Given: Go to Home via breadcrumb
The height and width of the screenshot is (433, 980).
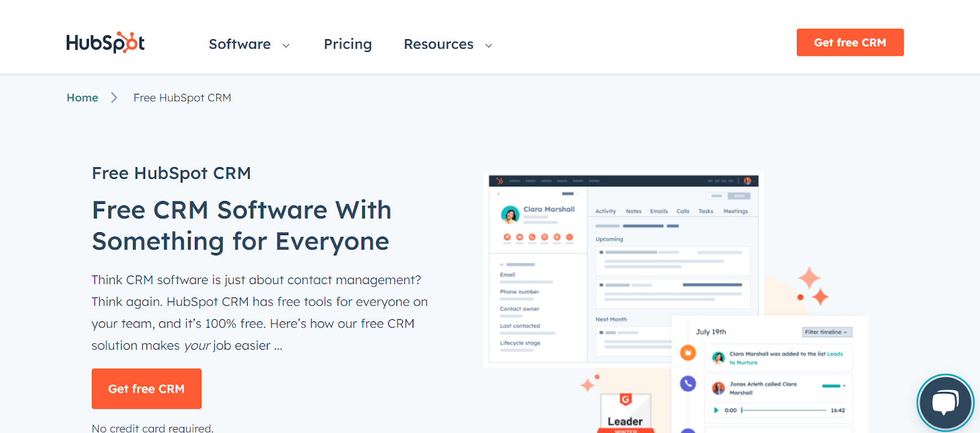Looking at the screenshot, I should coord(83,97).
